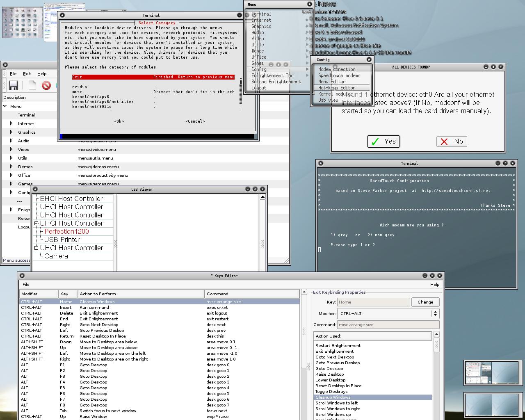Click the New blank document icon in Menu Editor
The image size is (525, 420).
tap(32, 85)
